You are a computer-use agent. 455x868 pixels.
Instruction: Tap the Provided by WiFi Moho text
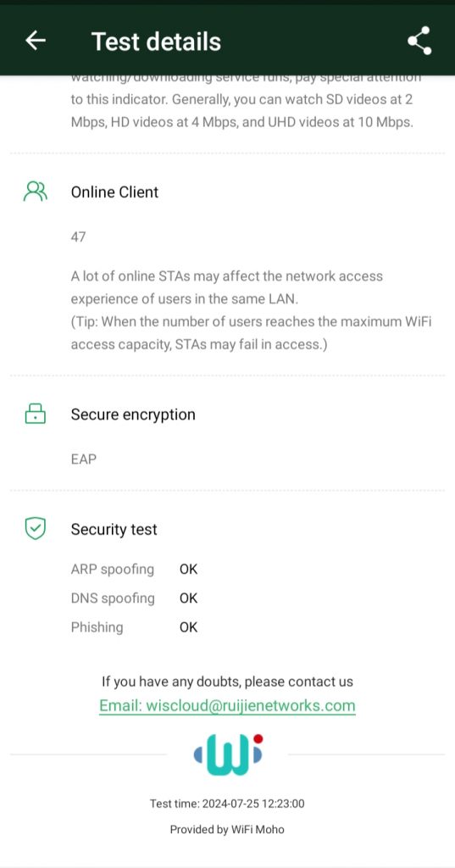[x=227, y=829]
